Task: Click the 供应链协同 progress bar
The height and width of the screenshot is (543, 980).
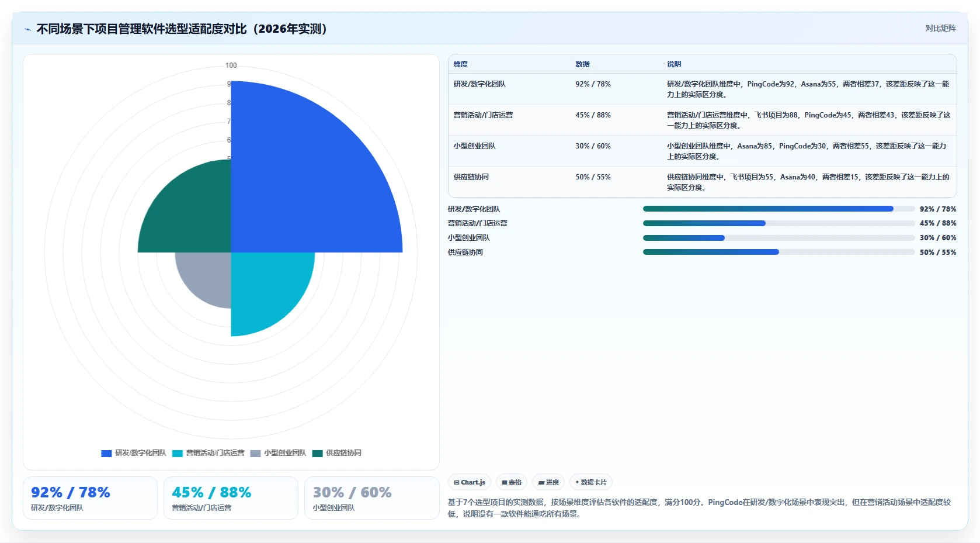Action: (779, 252)
